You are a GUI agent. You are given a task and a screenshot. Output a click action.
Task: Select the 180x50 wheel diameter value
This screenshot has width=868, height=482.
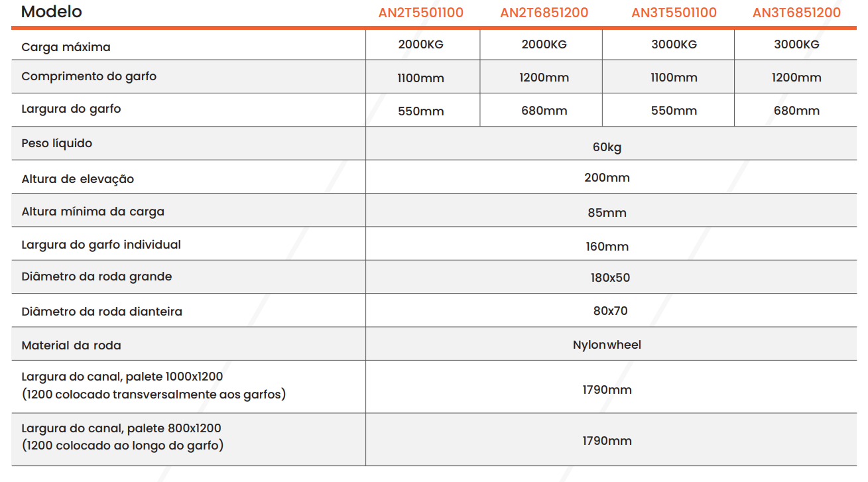point(610,278)
